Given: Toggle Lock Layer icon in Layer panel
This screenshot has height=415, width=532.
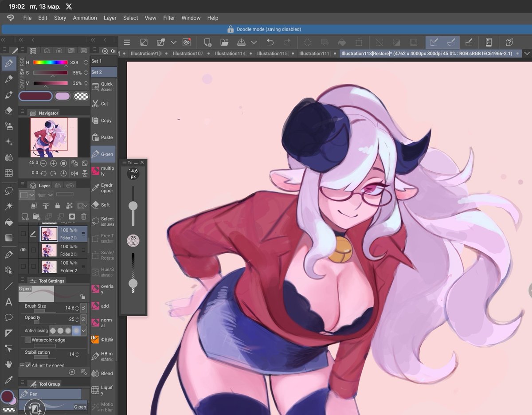Looking at the screenshot, I should point(57,206).
